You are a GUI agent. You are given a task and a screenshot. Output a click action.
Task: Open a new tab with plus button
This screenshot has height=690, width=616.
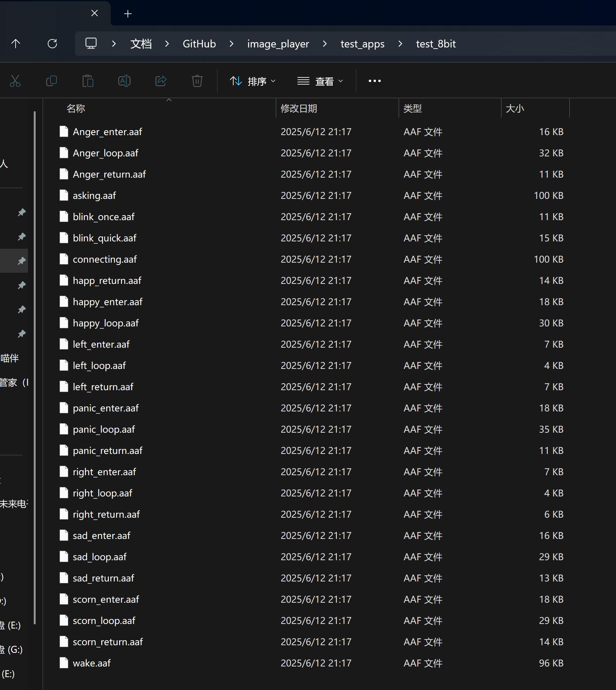[x=128, y=14]
